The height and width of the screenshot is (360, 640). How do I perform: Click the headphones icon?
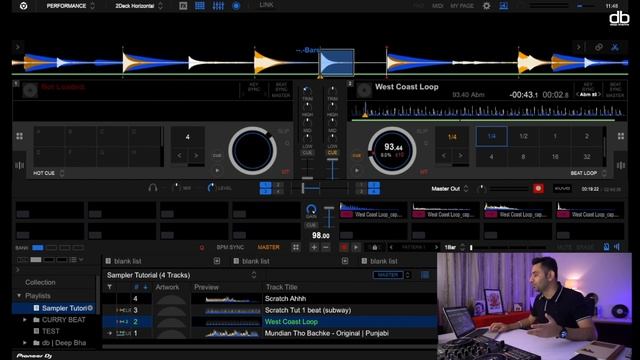(153, 188)
